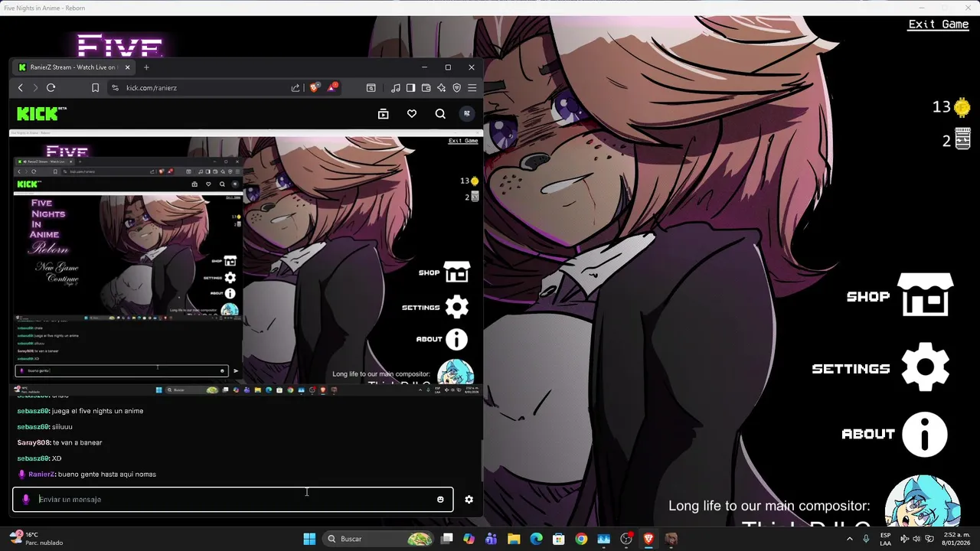Open Microsoft Store from taskbar

(x=559, y=539)
